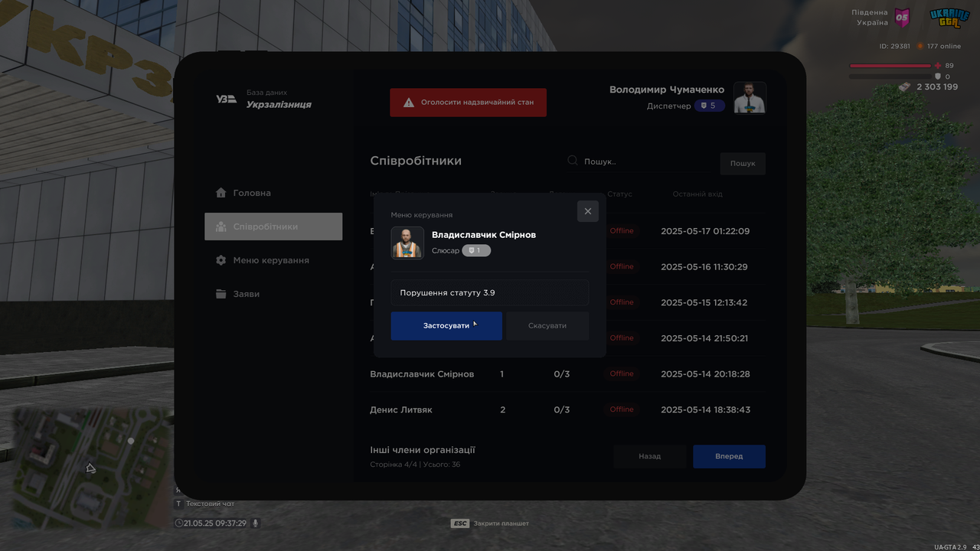Click the timestamp 2025-05-17 01:22:09
This screenshot has height=551, width=980.
705,231
